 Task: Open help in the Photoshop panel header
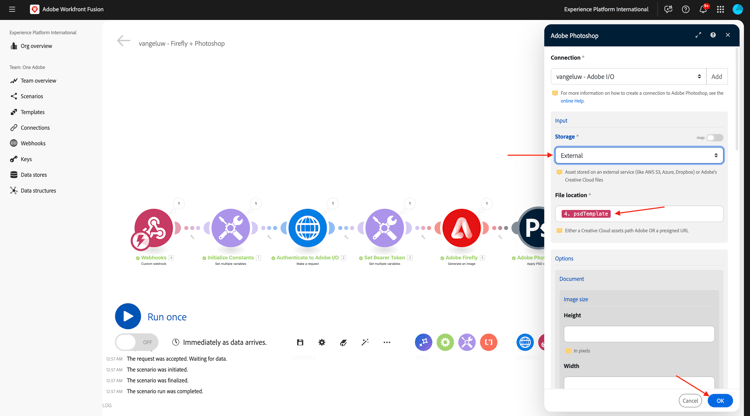pyautogui.click(x=713, y=35)
